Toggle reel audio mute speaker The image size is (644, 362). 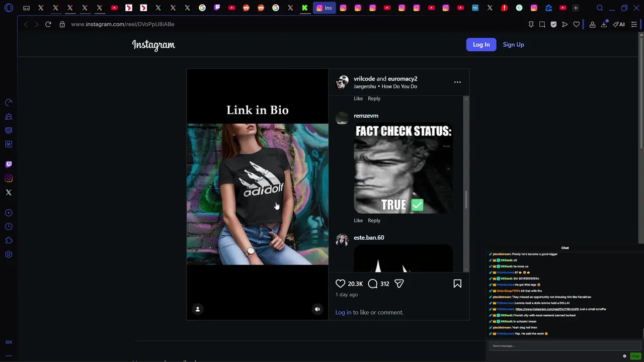(x=317, y=309)
